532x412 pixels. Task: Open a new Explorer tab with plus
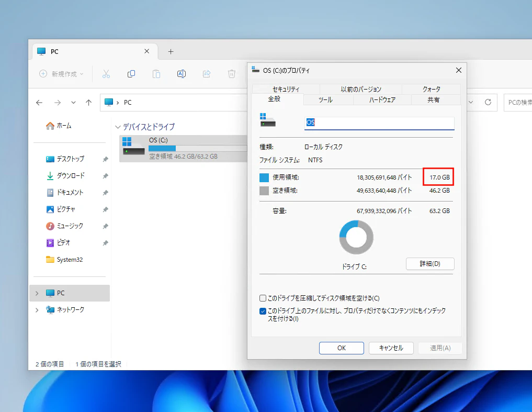[x=171, y=52]
